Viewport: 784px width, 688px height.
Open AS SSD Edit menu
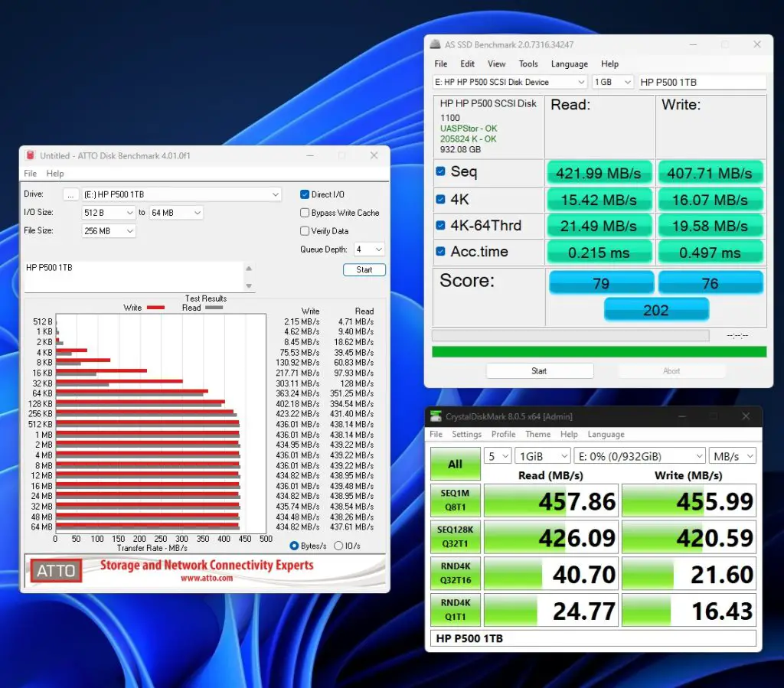pyautogui.click(x=468, y=64)
